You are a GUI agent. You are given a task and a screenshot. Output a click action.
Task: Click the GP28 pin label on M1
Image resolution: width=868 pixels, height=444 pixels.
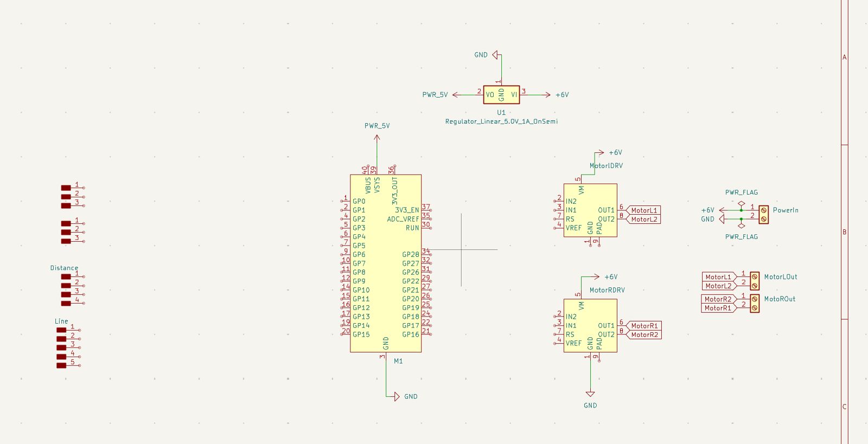pos(411,255)
